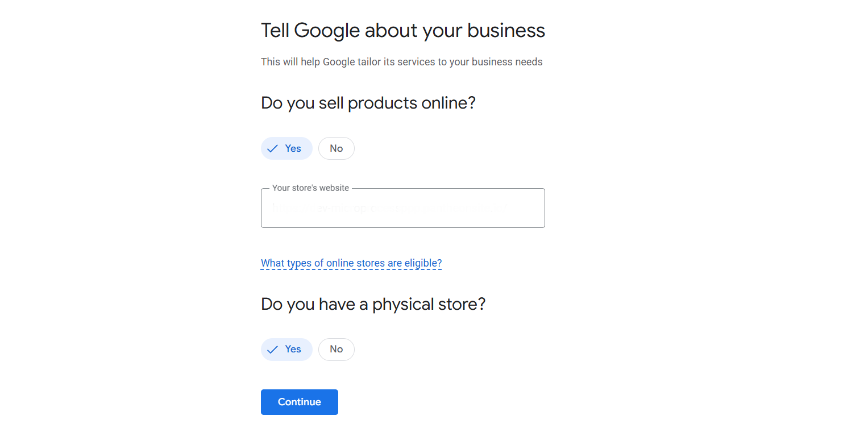This screenshot has width=868, height=428.
Task: Click the "Do you have a physical store?" heading
Action: 373,304
